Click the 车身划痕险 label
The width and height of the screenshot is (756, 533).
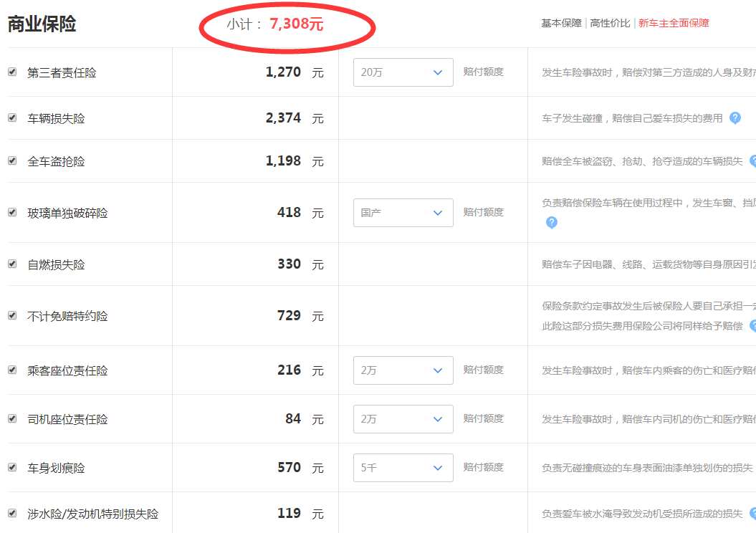(56, 468)
